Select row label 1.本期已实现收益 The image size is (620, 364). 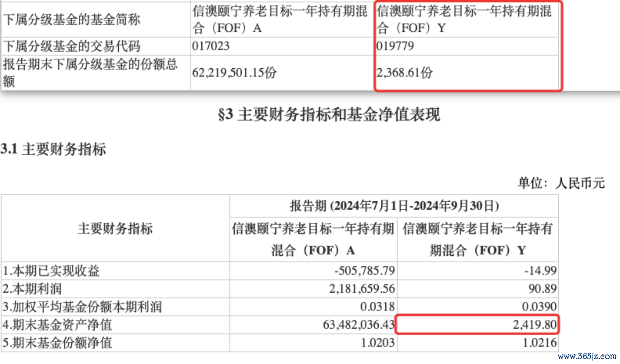(52, 271)
